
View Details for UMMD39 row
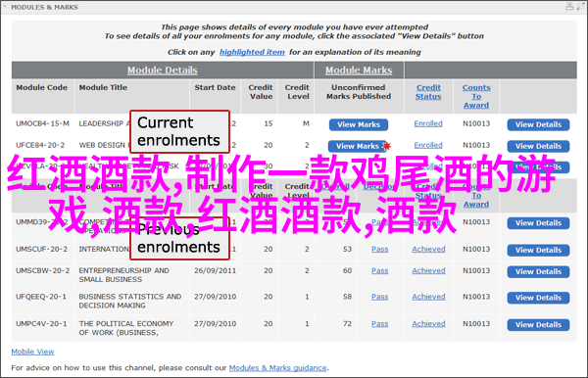point(538,223)
